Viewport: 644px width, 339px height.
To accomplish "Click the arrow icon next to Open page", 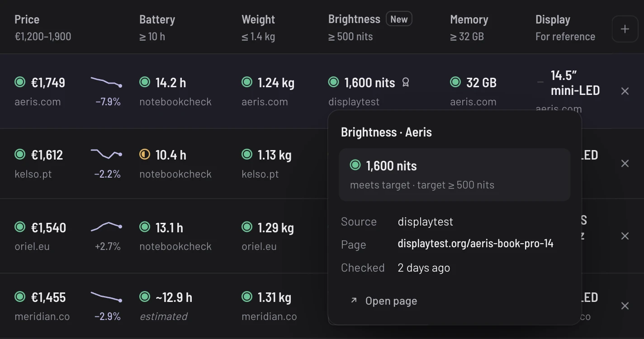I will [x=354, y=301].
